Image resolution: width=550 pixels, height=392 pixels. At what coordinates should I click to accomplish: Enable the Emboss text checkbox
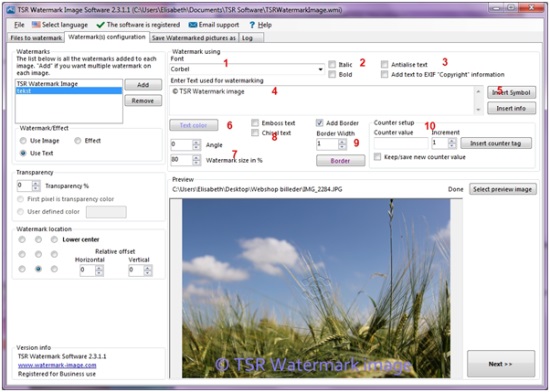255,123
